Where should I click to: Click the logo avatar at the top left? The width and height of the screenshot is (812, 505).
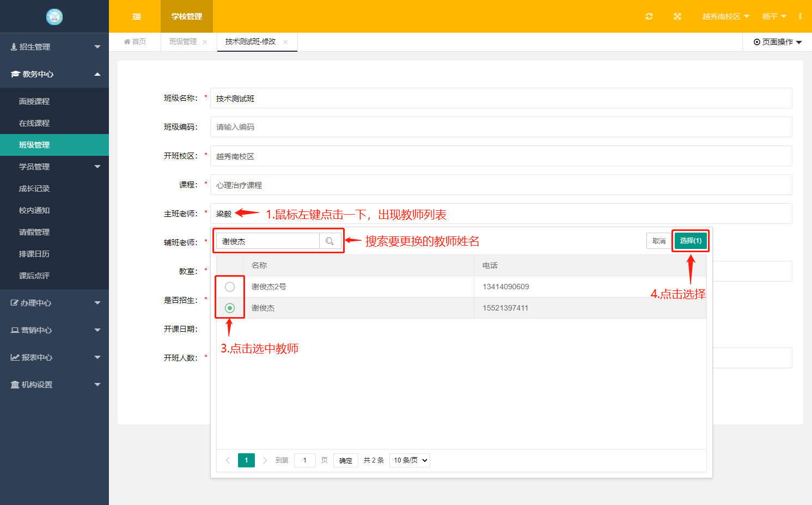point(54,16)
